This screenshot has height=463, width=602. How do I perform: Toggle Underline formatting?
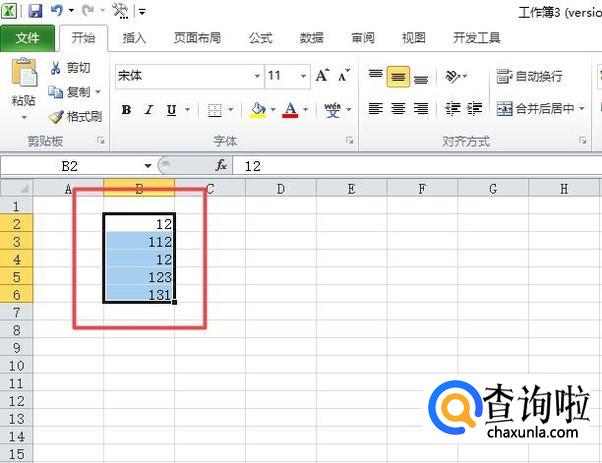pos(172,110)
